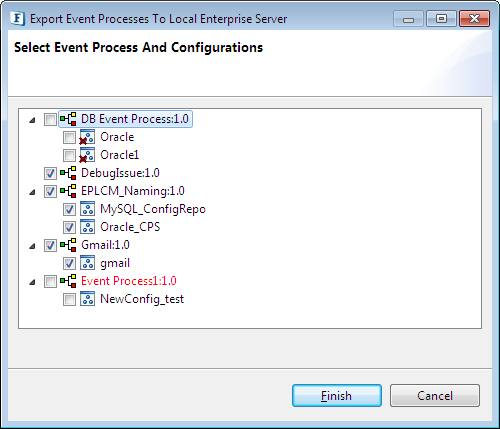The height and width of the screenshot is (429, 500).
Task: Collapse the DB Event Process tree node
Action: pyautogui.click(x=32, y=120)
